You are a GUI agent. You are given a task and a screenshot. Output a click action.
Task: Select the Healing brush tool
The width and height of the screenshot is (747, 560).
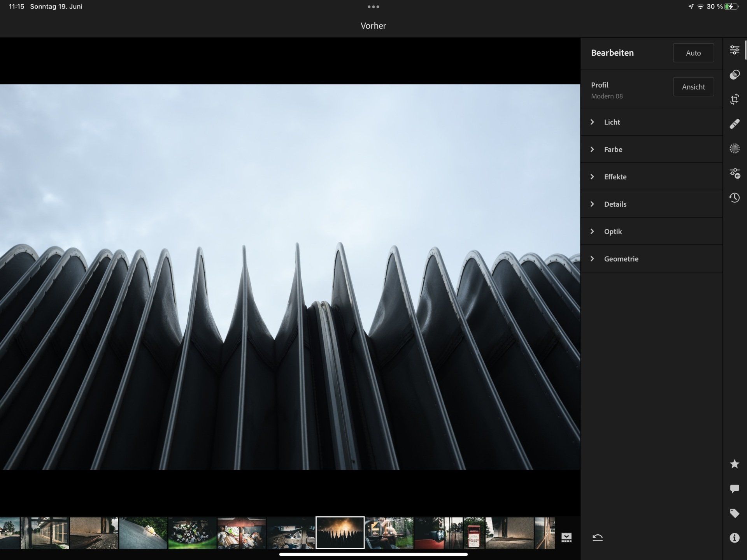click(734, 124)
